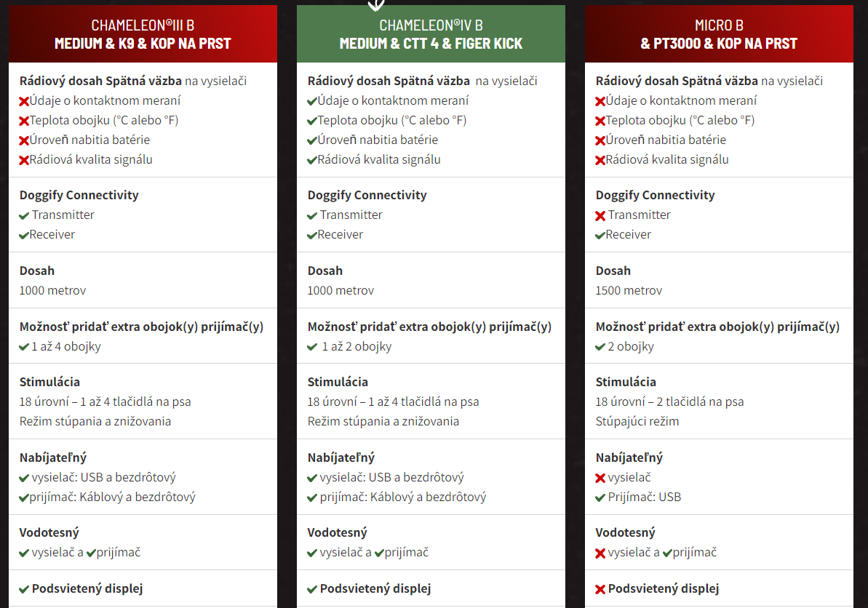Screen dimensions: 868x608
Task: Click green check by Receiver in Chameleon III
Action: click(x=24, y=235)
